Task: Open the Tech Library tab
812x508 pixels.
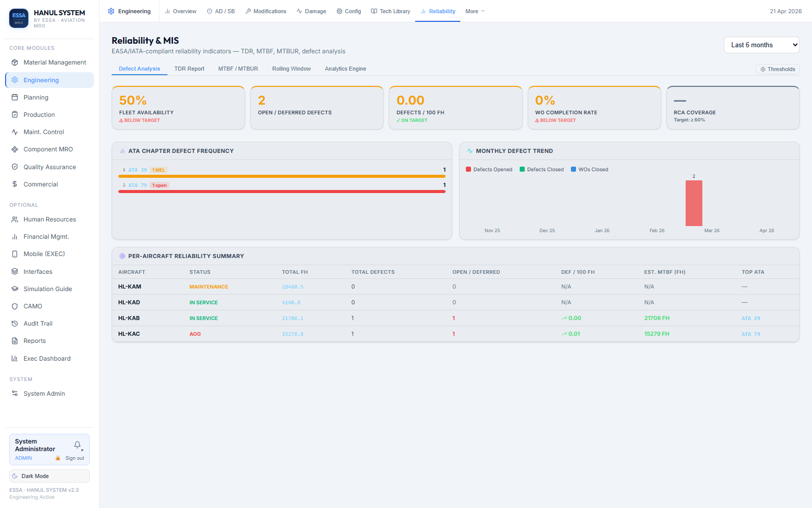Action: pos(390,11)
